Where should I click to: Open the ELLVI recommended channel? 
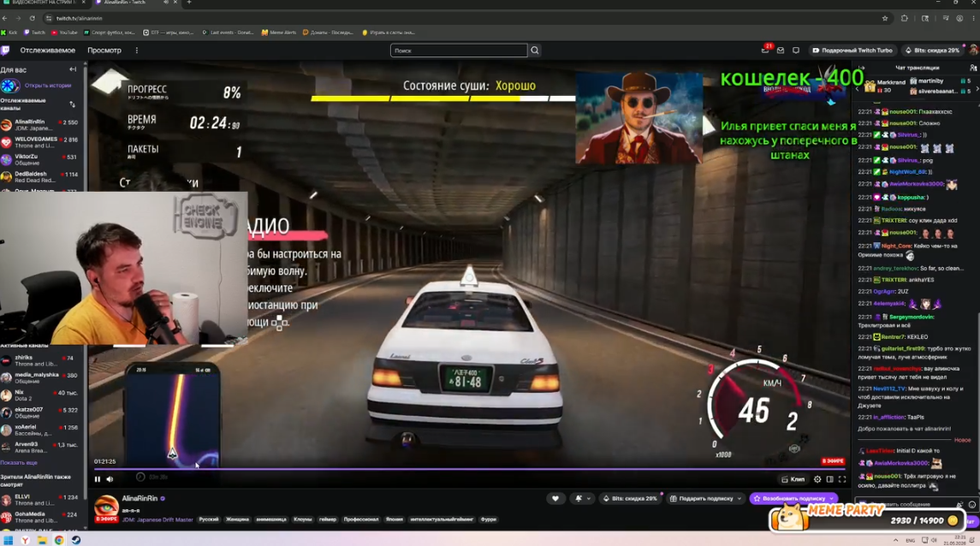coord(41,500)
